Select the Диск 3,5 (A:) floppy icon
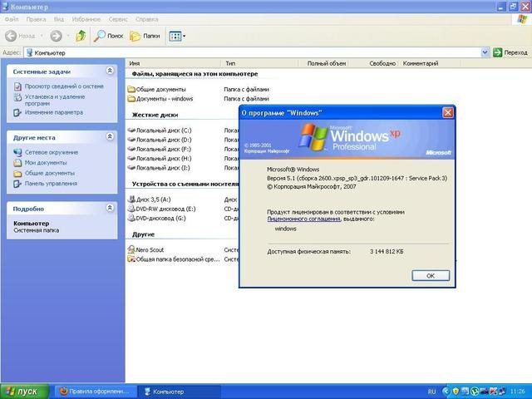The height and width of the screenshot is (399, 532). pos(131,199)
